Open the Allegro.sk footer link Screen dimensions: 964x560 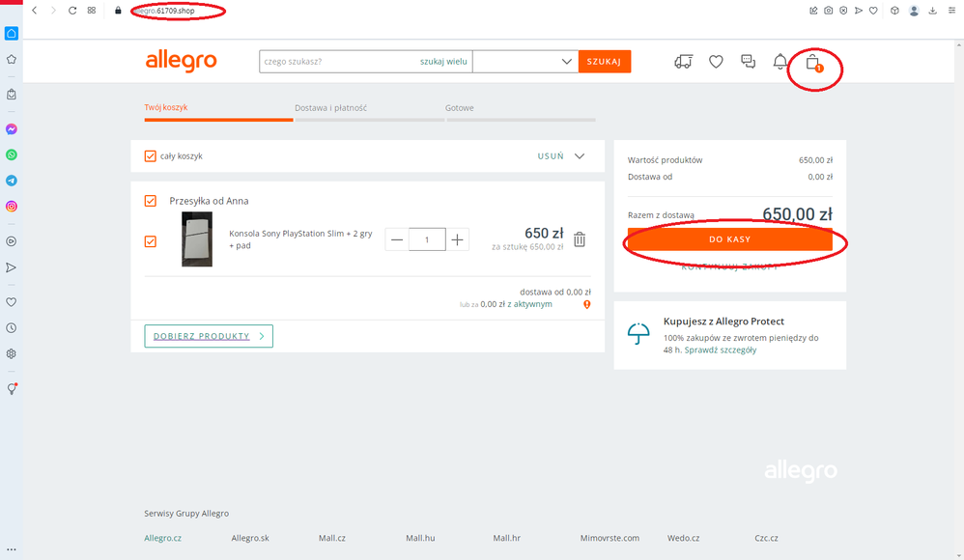coord(250,538)
